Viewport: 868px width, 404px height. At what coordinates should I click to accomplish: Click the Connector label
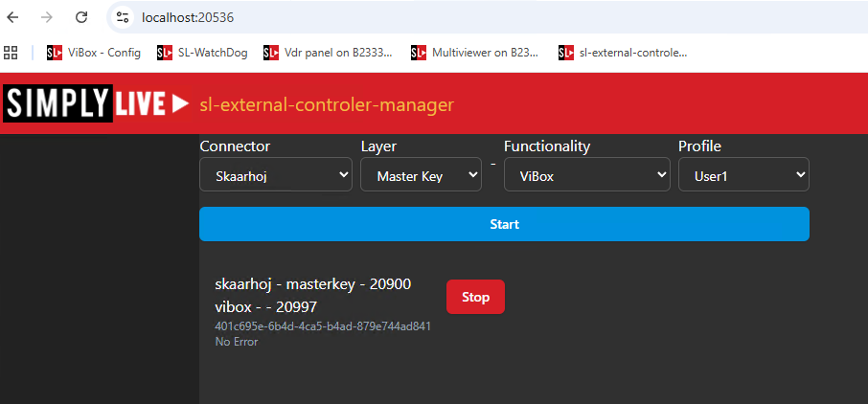tap(235, 146)
